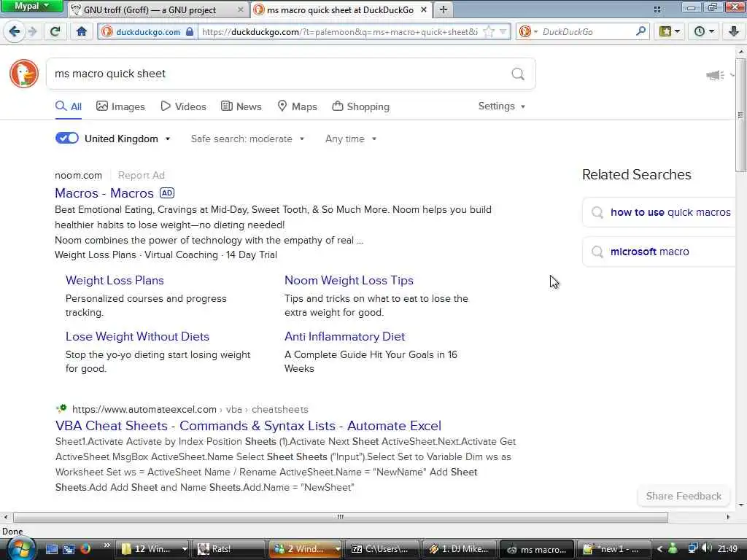Click the magnifier in browser search box
This screenshot has height=560, width=747.
pyautogui.click(x=640, y=32)
